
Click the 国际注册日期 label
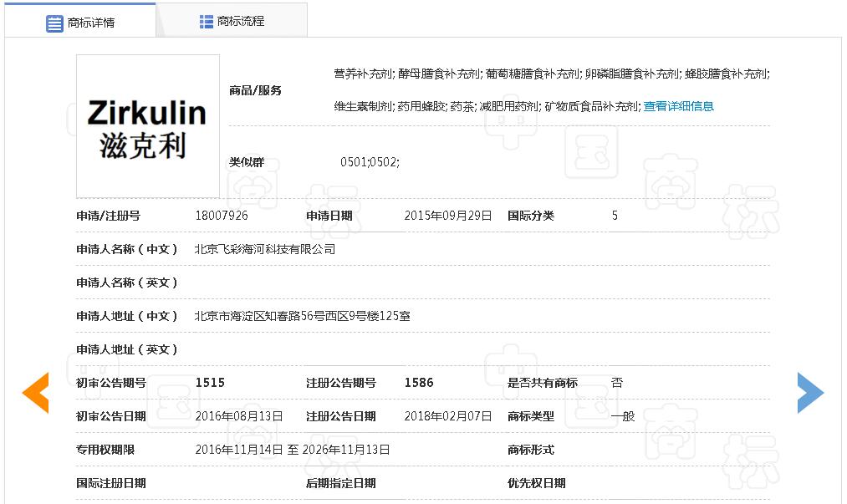pyautogui.click(x=111, y=483)
